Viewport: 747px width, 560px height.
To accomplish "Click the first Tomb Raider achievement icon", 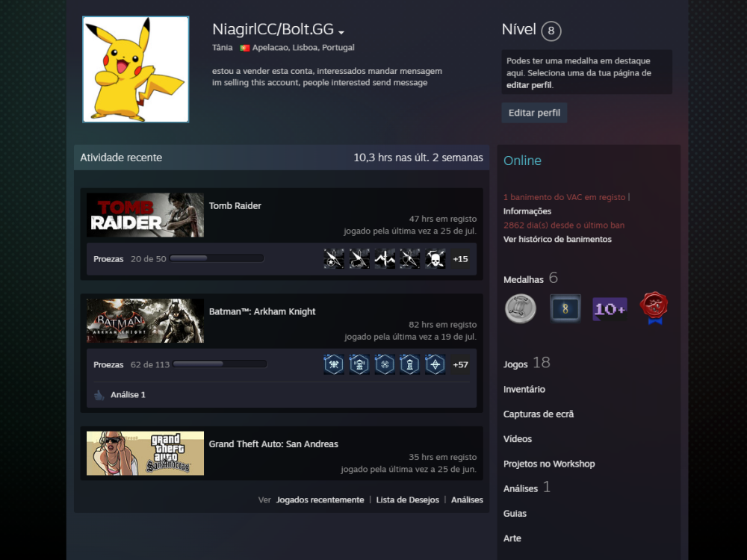I will coord(334,259).
